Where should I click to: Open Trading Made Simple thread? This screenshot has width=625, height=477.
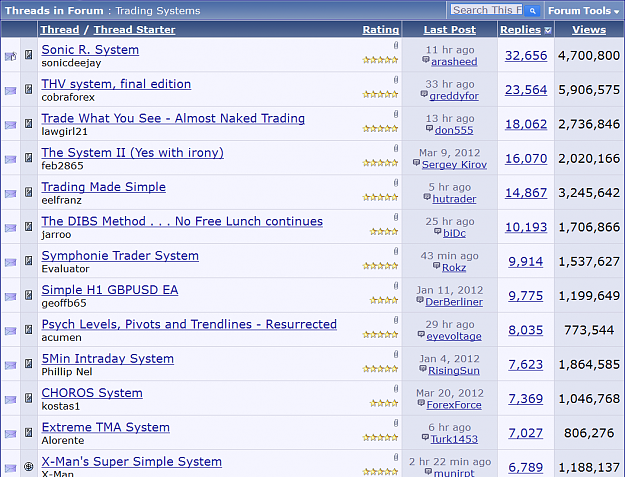coord(104,187)
